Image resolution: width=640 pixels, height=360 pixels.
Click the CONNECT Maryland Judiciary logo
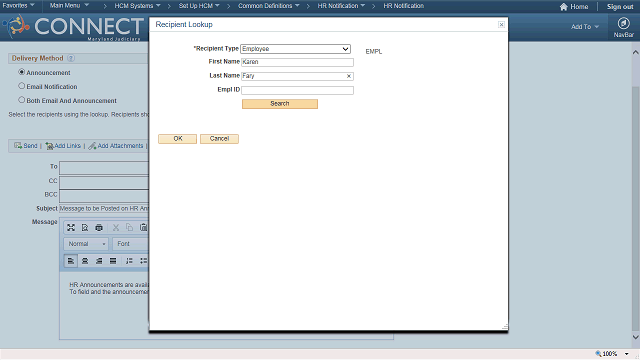coord(73,27)
